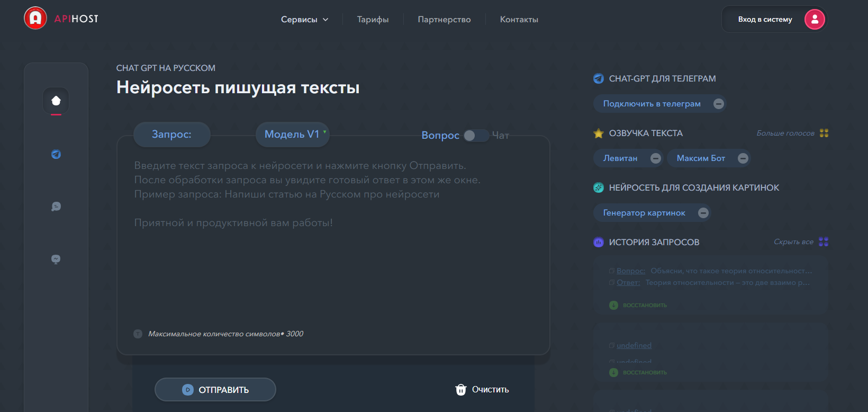
Task: Go to the Партнерство page
Action: [x=444, y=20]
